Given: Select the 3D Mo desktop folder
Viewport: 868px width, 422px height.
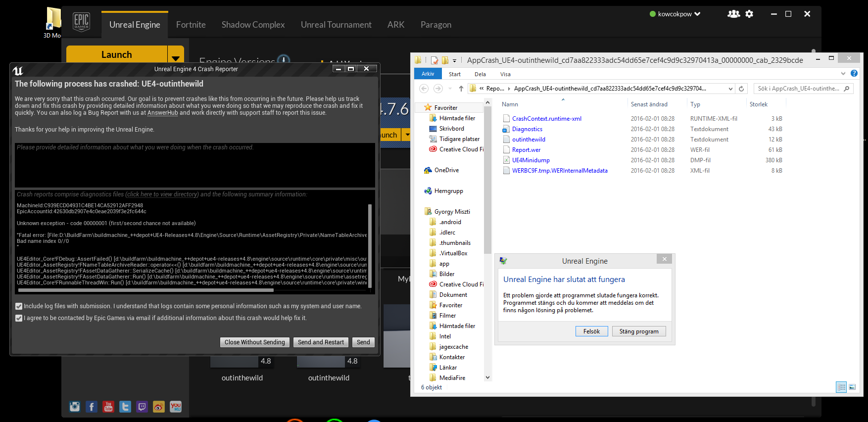Looking at the screenshot, I should tap(52, 22).
